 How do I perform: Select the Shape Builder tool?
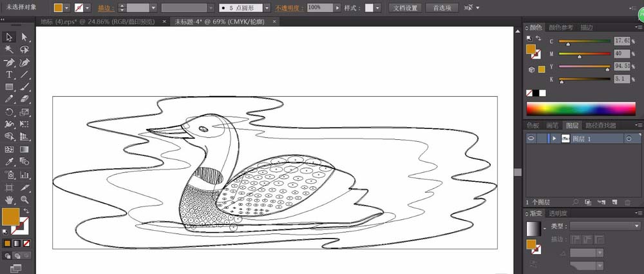pos(9,137)
